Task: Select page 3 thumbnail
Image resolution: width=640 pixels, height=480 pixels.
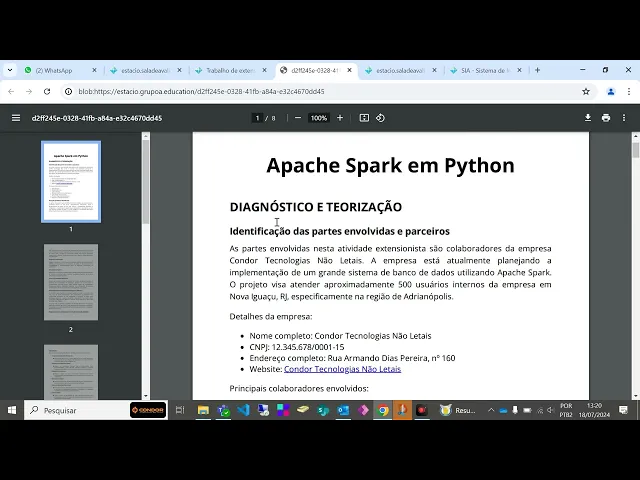Action: (71, 372)
